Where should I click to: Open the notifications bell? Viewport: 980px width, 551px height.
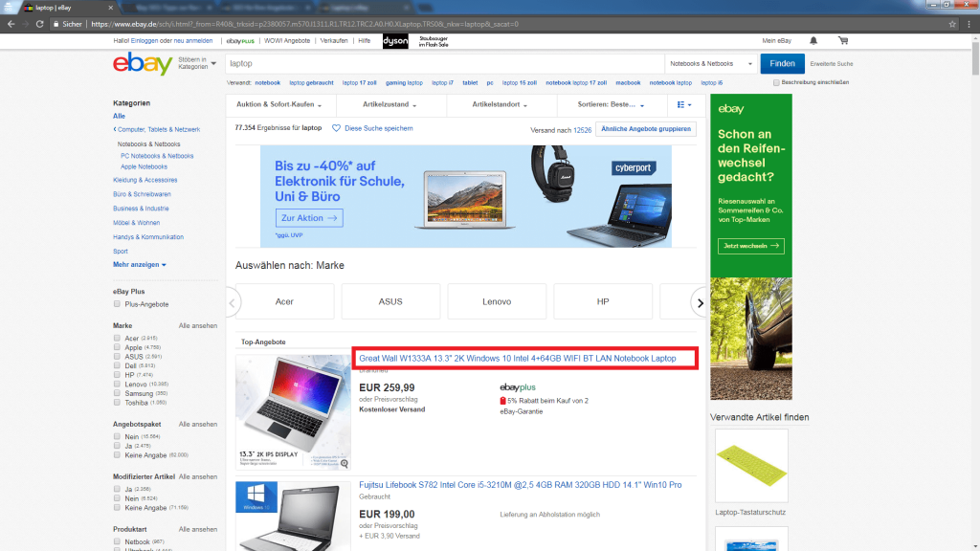click(813, 41)
